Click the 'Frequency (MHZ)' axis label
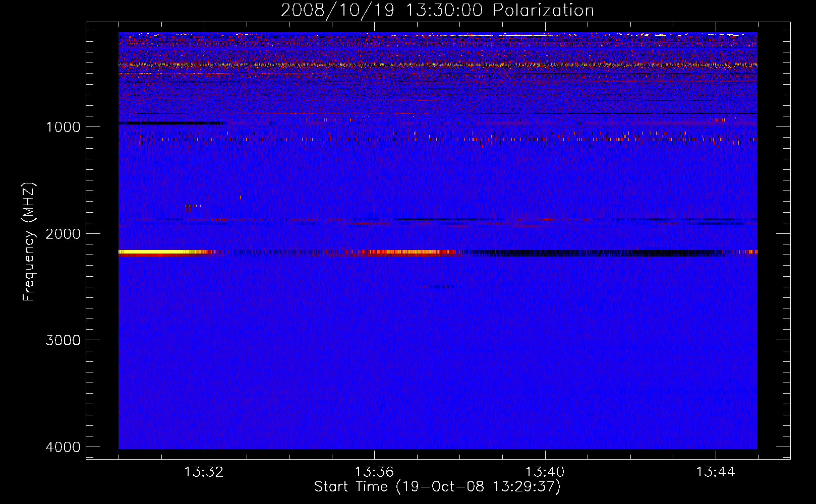 (x=29, y=242)
